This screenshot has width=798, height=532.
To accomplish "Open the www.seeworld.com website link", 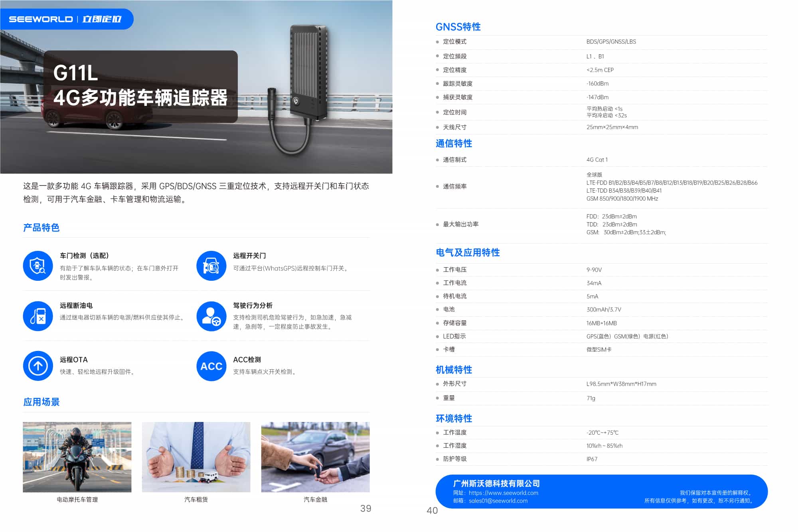I will point(503,493).
